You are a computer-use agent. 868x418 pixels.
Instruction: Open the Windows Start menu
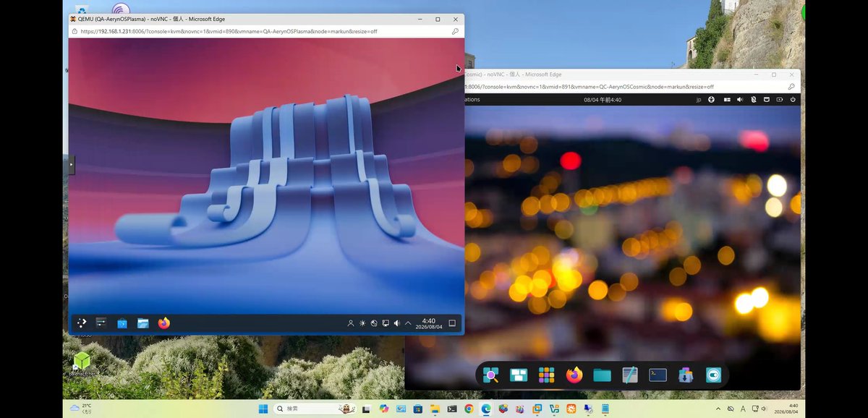tap(263, 409)
